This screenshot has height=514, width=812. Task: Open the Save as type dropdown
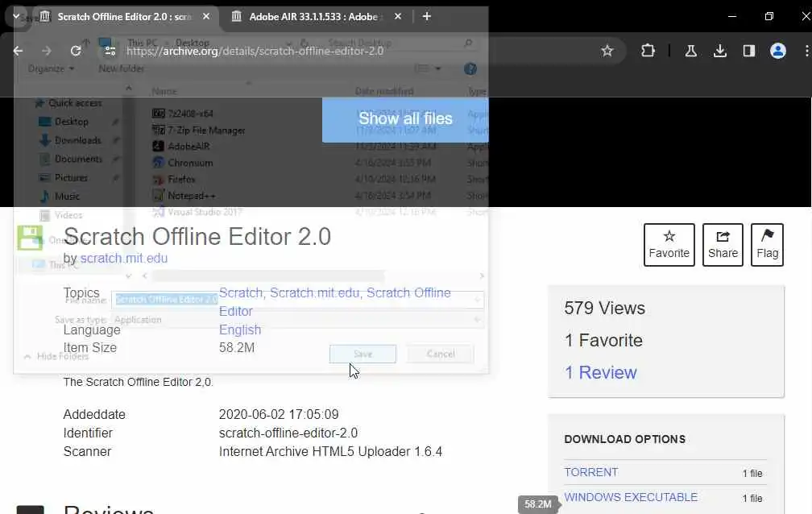tap(298, 320)
